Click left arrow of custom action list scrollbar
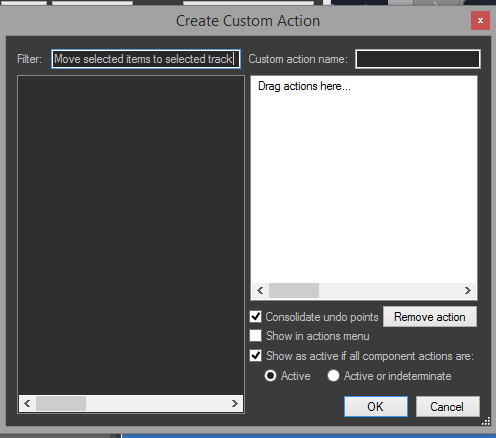 click(261, 291)
